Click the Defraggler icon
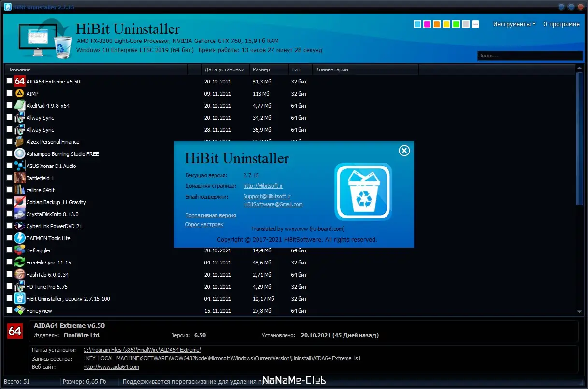The height and width of the screenshot is (389, 588). [x=19, y=250]
